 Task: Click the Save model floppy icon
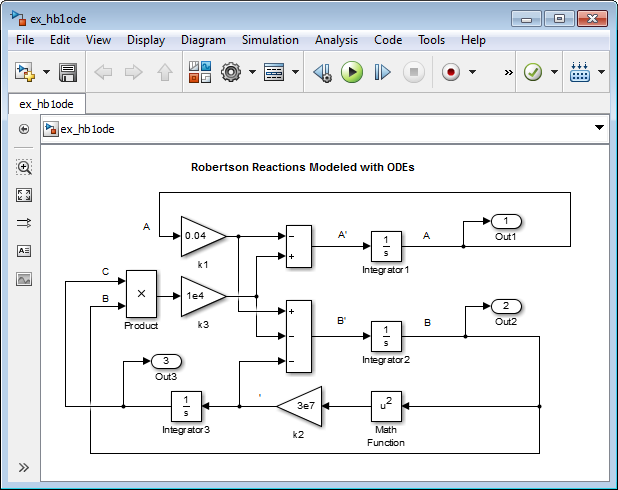(68, 72)
